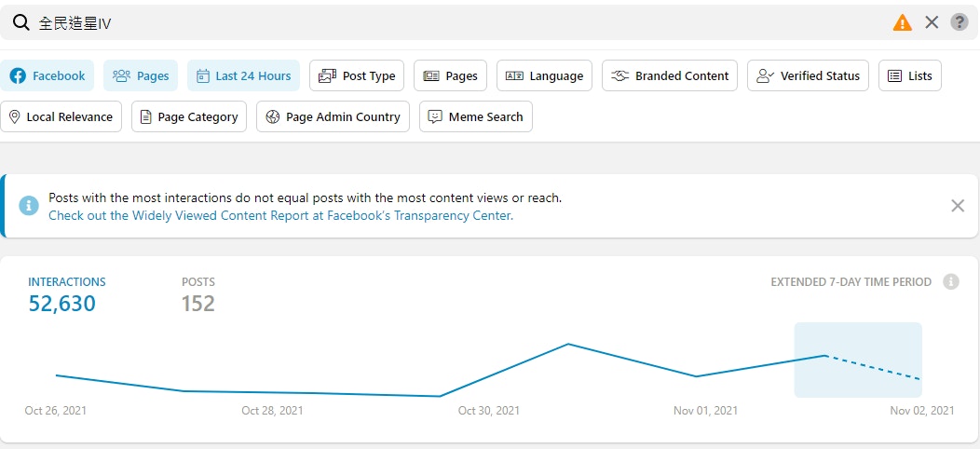Select the Language filter
Image resolution: width=980 pixels, height=449 pixels.
[x=544, y=75]
